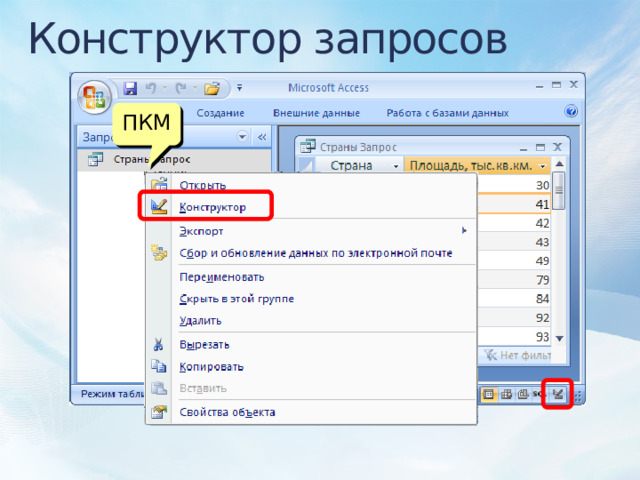Click the vertical scrollbar thumb in datasheet
The height and width of the screenshot is (480, 640).
559,191
